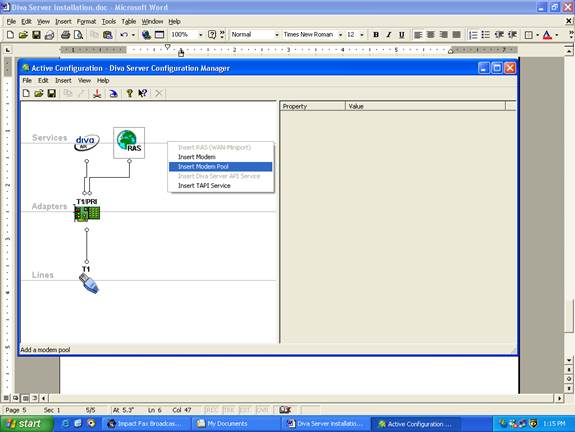This screenshot has width=575, height=432.
Task: Click Word's Paste clipboard icon
Action: tap(107, 35)
